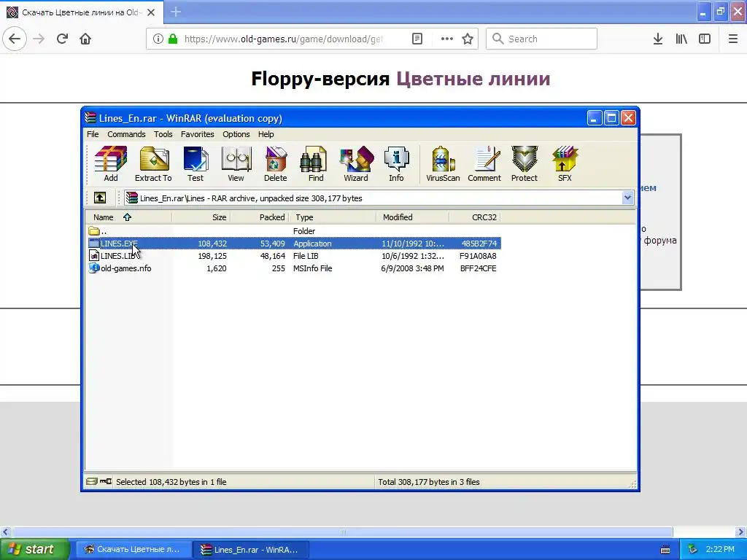The height and width of the screenshot is (560, 747).
Task: Click the Firefox Search box
Action: [541, 39]
